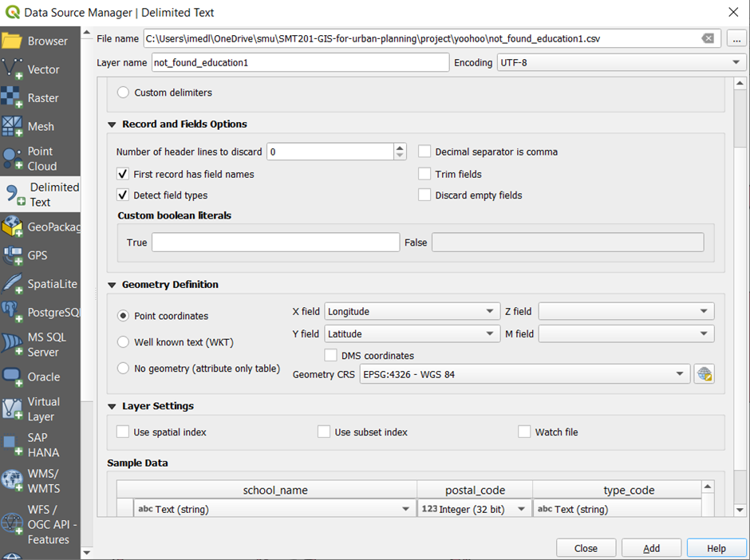The height and width of the screenshot is (560, 750).
Task: Click into the Layer name field
Action: pyautogui.click(x=300, y=62)
